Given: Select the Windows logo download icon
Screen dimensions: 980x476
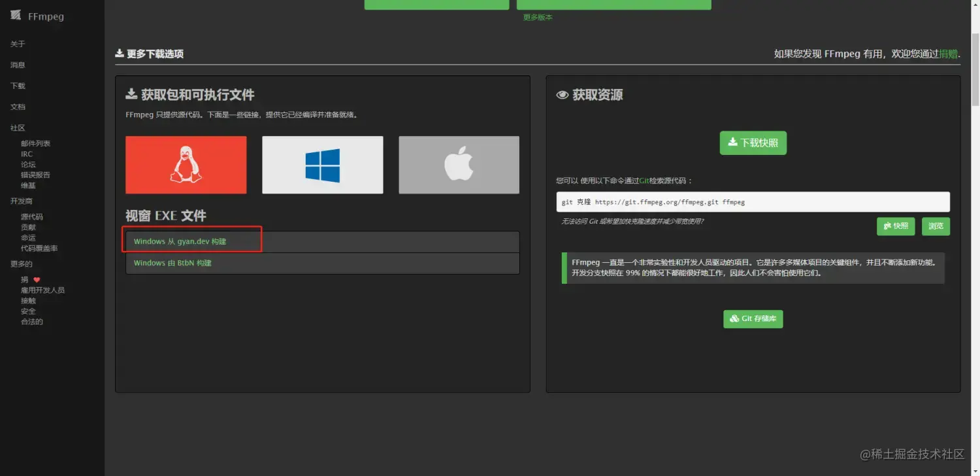Looking at the screenshot, I should (x=322, y=165).
